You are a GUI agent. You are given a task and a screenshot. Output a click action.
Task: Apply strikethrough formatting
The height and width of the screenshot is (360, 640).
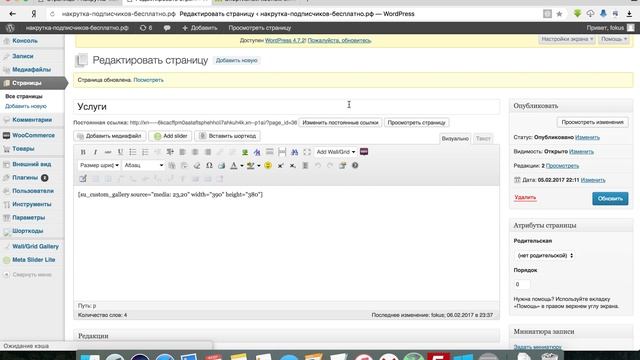click(108, 152)
